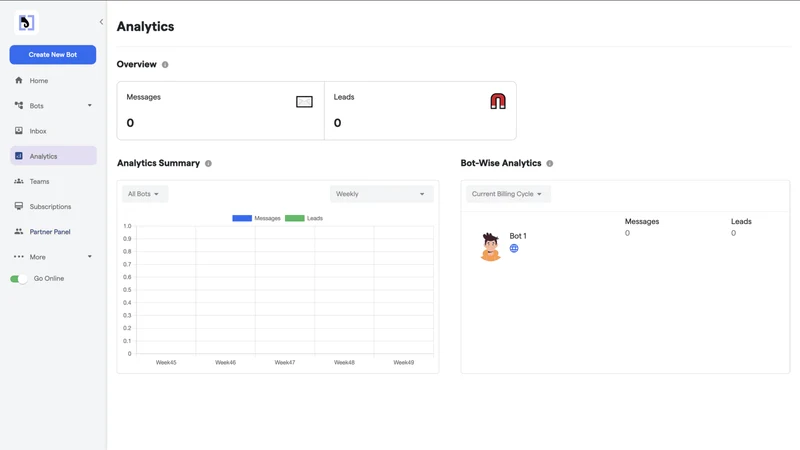The height and width of the screenshot is (450, 800).
Task: Click the Bot 1 name
Action: click(518, 236)
